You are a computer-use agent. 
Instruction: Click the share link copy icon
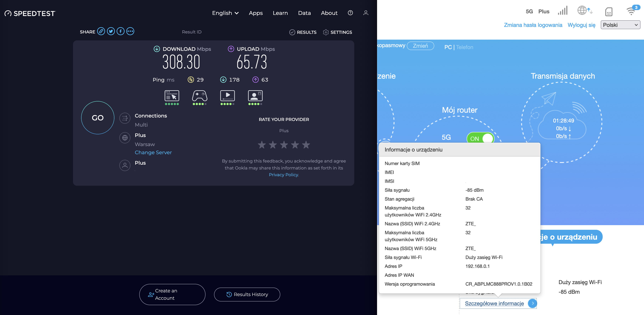(101, 31)
